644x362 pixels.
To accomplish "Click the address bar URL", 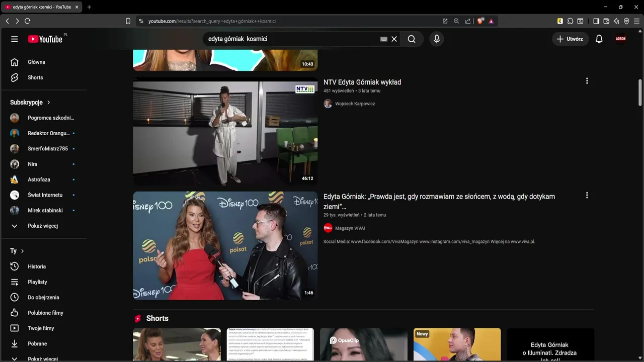I will [x=212, y=21].
